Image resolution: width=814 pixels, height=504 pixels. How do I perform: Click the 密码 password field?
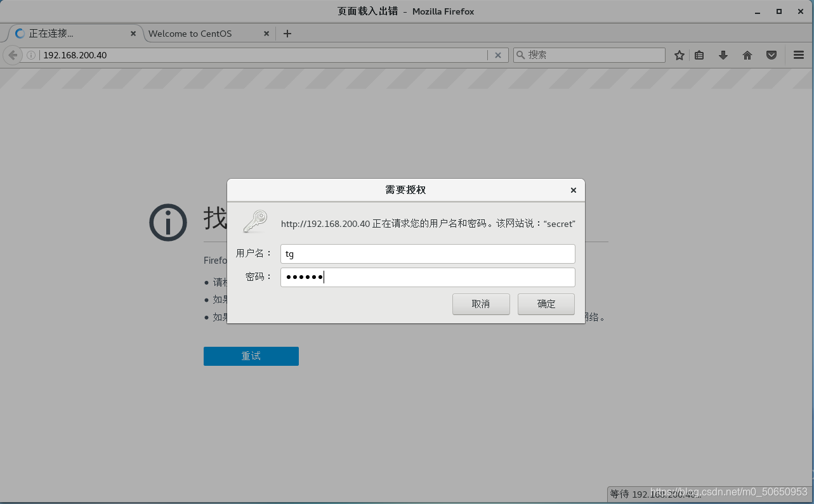pos(428,277)
